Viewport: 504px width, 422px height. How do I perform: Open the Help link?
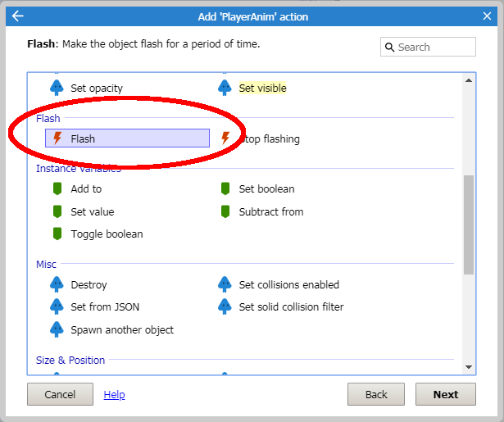click(114, 394)
